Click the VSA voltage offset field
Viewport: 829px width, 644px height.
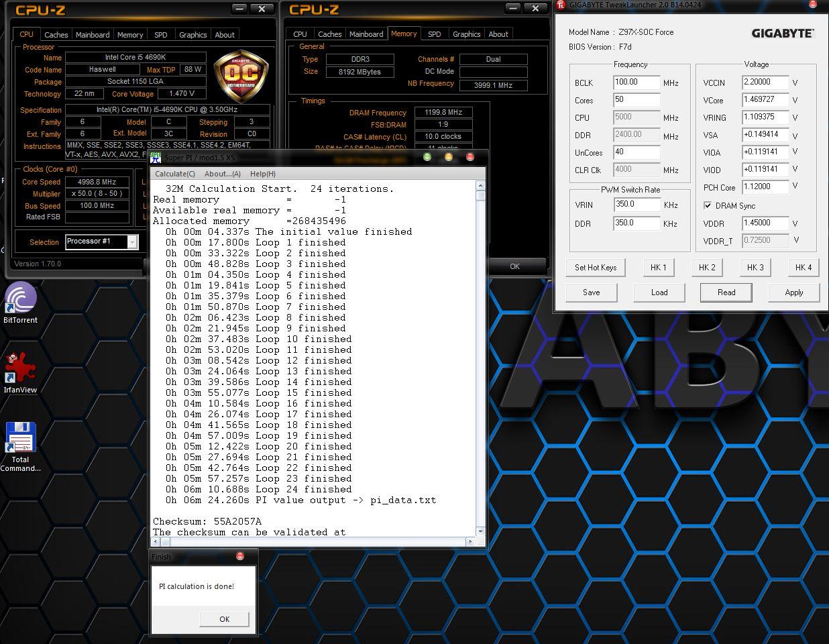coord(765,135)
